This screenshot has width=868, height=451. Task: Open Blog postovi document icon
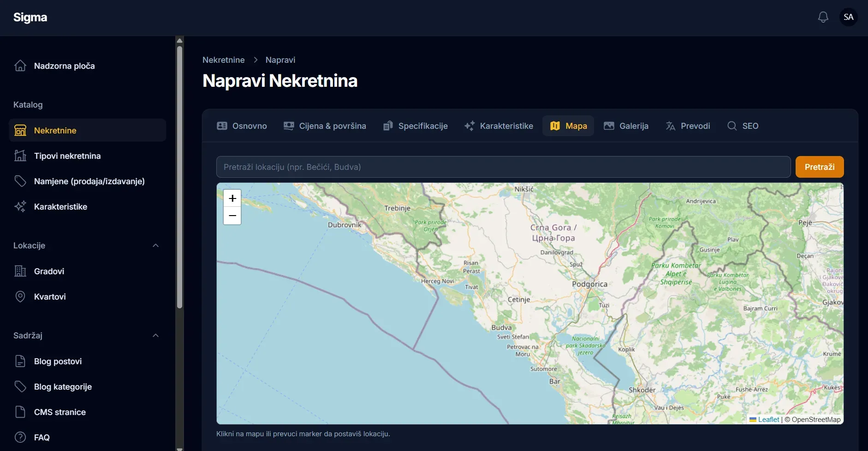pyautogui.click(x=20, y=361)
